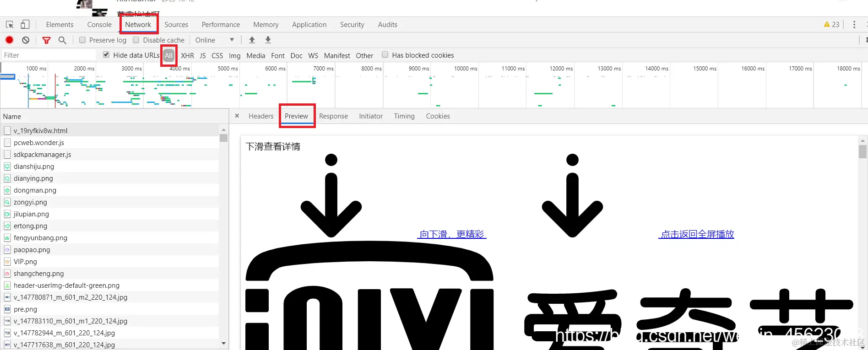Enable Disable cache checkbox
The width and height of the screenshot is (868, 350).
136,40
